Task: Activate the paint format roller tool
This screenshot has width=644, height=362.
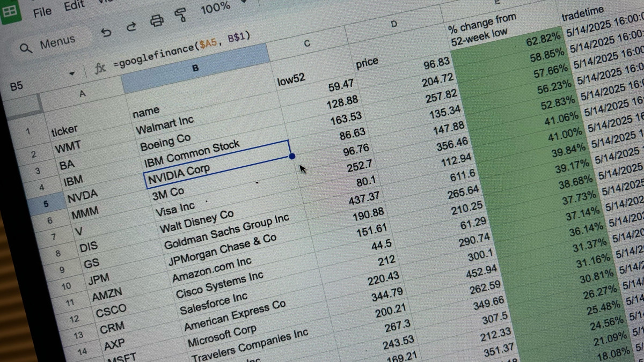Action: tap(181, 16)
